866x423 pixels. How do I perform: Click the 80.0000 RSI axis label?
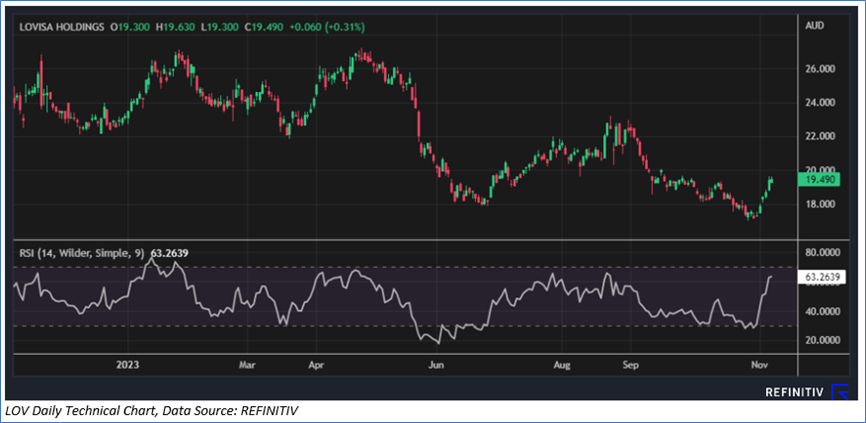point(822,253)
